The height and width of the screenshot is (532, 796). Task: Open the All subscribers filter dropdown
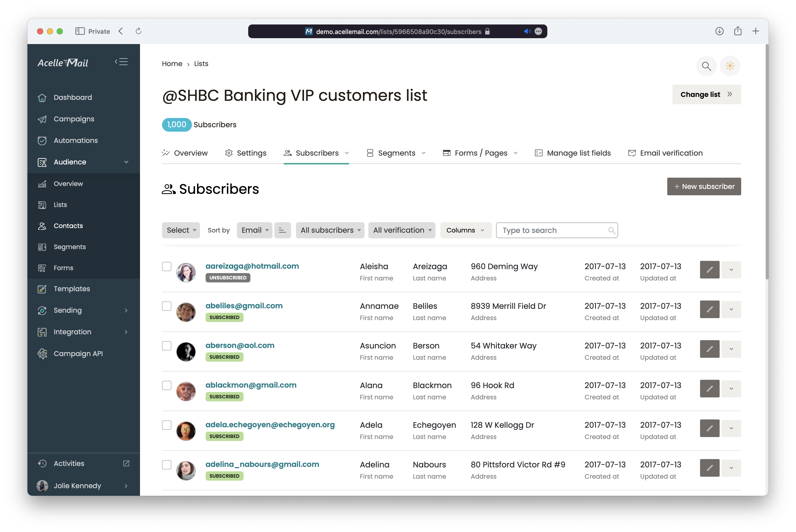(x=330, y=230)
